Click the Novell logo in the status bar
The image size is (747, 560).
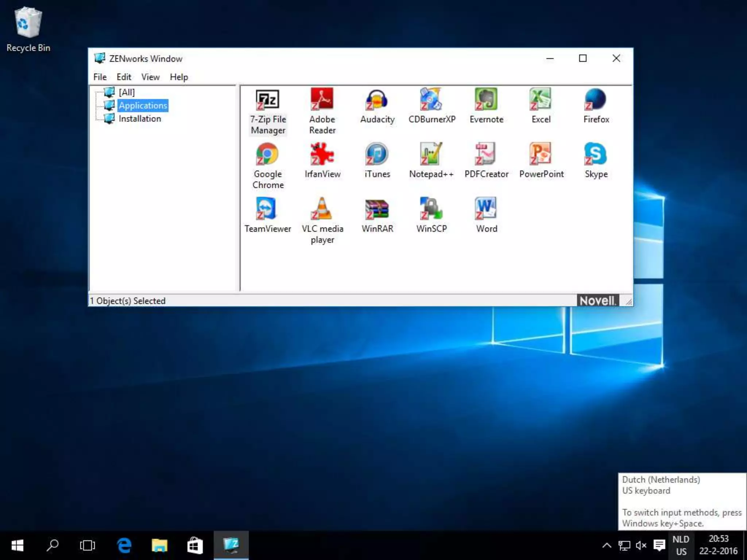click(x=598, y=300)
